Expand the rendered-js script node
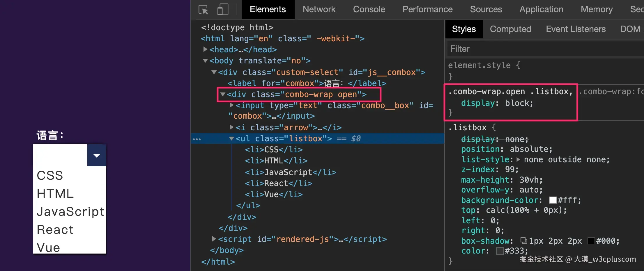 pyautogui.click(x=214, y=239)
